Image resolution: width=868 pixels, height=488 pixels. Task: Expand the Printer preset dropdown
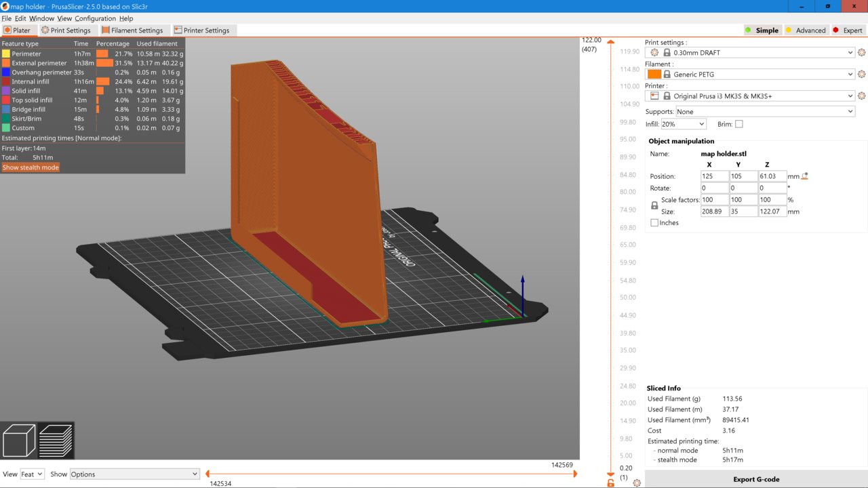850,96
